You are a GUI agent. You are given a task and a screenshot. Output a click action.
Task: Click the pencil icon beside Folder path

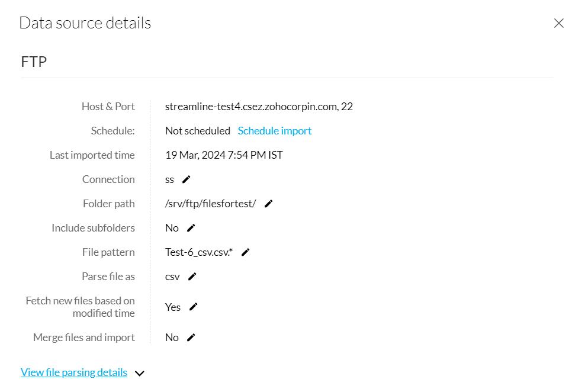coord(268,204)
